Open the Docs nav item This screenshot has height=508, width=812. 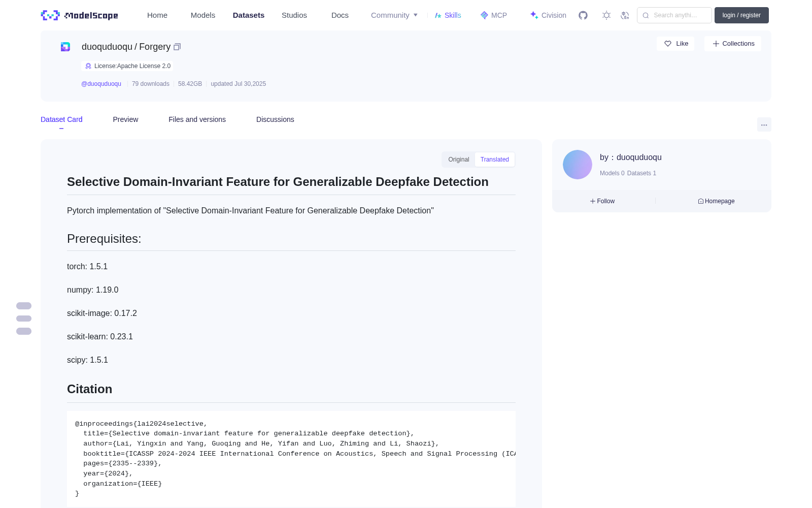340,15
